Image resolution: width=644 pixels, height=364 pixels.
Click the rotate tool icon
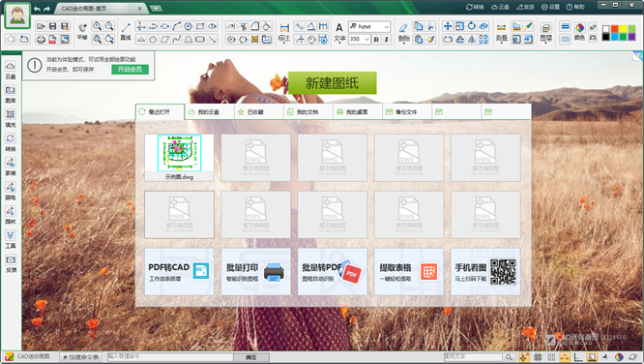coord(472,26)
